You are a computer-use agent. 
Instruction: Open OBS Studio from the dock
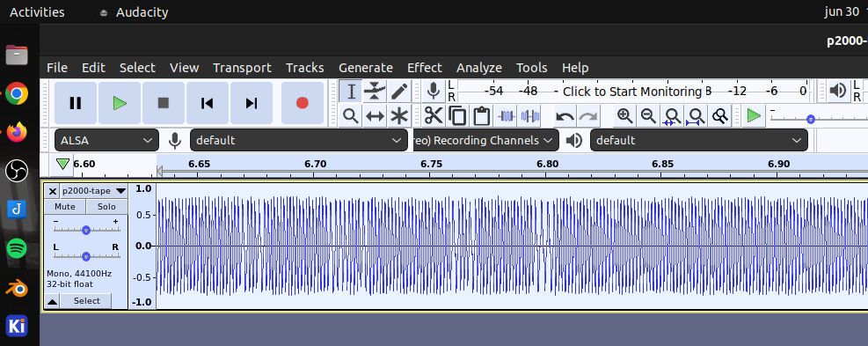(18, 171)
